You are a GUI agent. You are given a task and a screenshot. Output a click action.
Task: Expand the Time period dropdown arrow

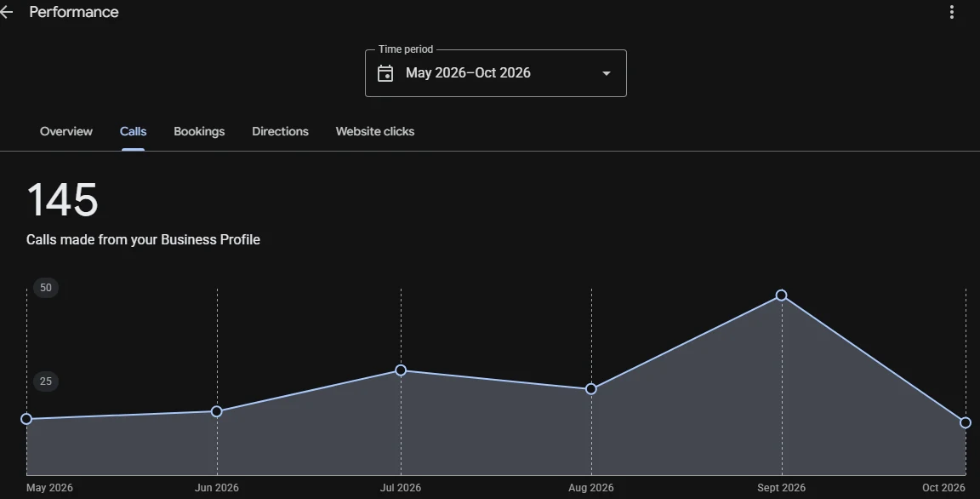point(606,73)
